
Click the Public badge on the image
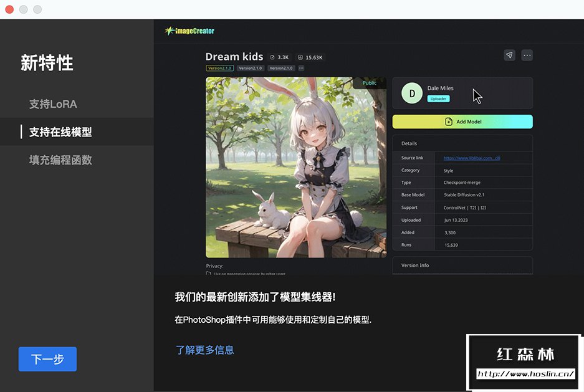[x=370, y=83]
